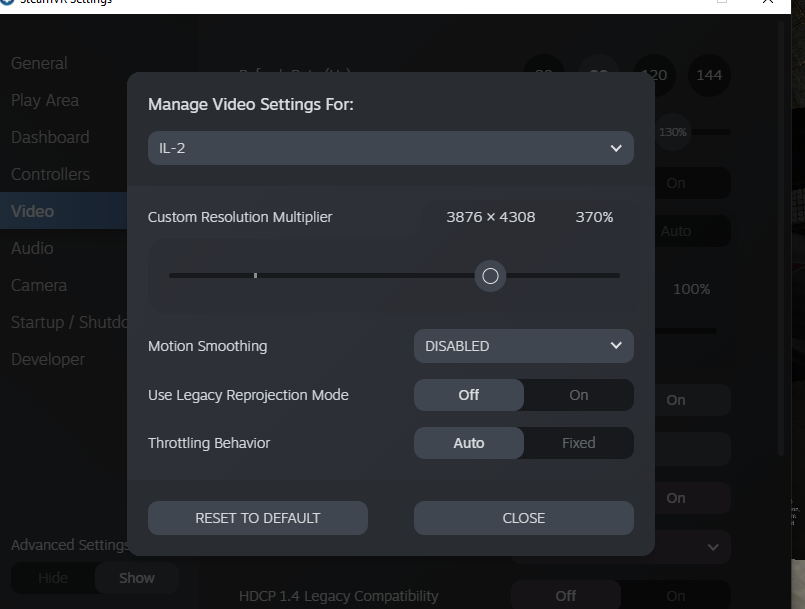Set Legacy Reprojection Mode to Off
This screenshot has height=609, width=805.
pyautogui.click(x=469, y=395)
